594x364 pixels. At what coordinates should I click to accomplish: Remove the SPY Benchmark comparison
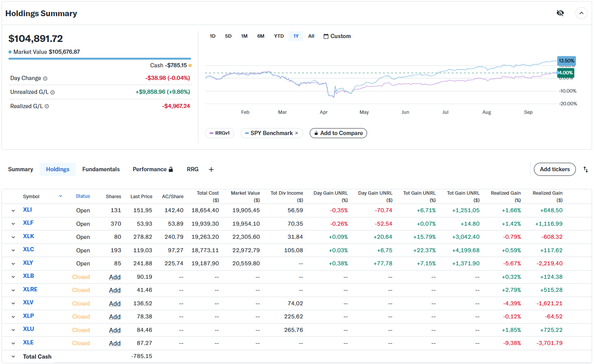pyautogui.click(x=297, y=133)
